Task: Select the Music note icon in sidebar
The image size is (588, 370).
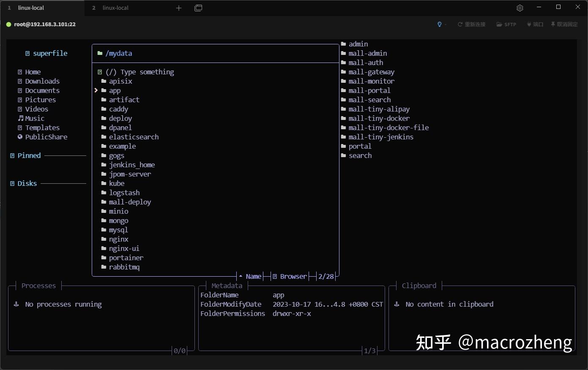Action: click(x=20, y=118)
